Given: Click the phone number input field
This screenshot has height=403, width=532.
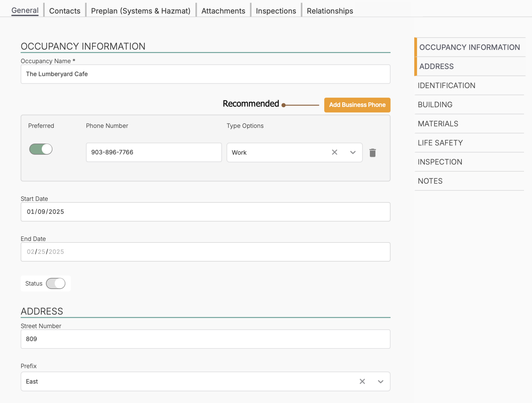Looking at the screenshot, I should pos(154,152).
